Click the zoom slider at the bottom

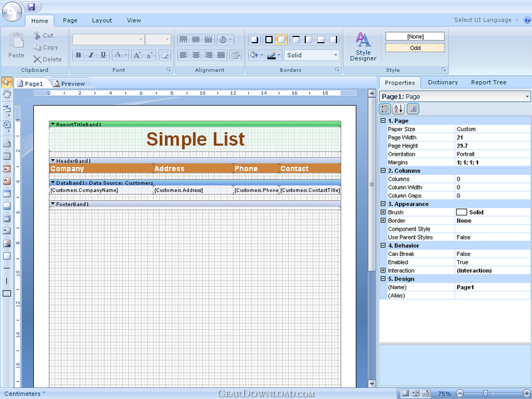pyautogui.click(x=485, y=394)
